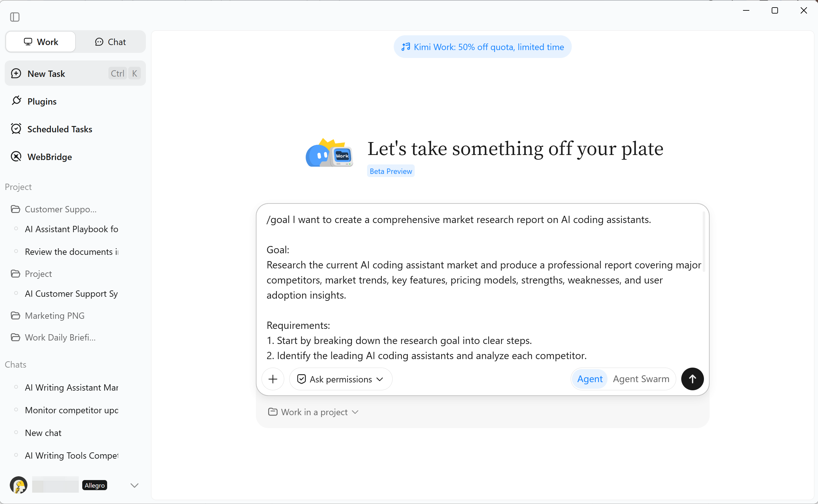Open WebBridge from the sidebar
This screenshot has width=818, height=504.
75,157
